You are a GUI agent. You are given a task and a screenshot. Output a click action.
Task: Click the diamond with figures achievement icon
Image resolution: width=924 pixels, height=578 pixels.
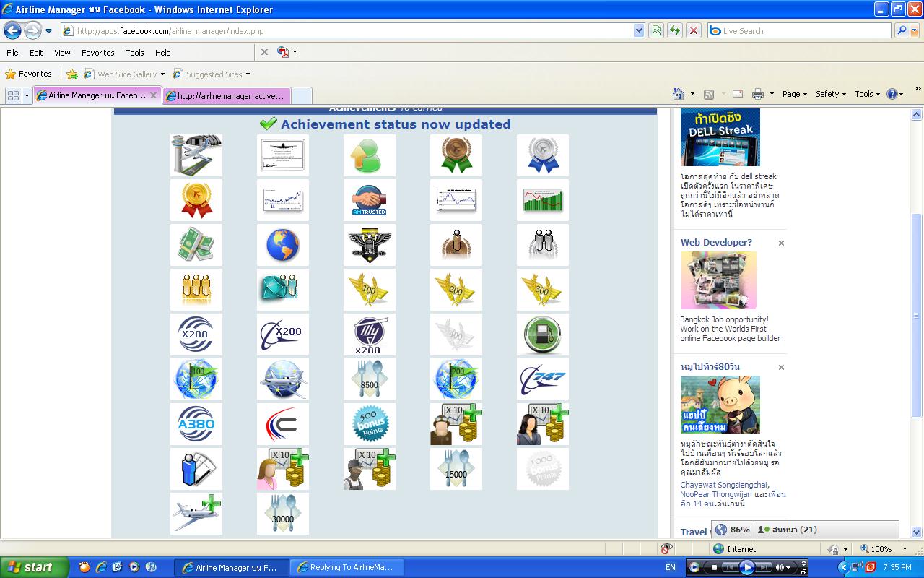coord(283,290)
